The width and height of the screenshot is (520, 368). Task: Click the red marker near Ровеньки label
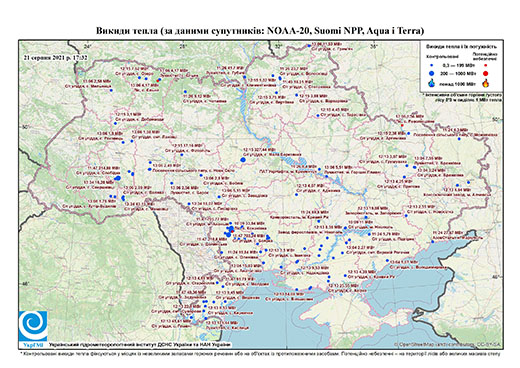(x=402, y=125)
